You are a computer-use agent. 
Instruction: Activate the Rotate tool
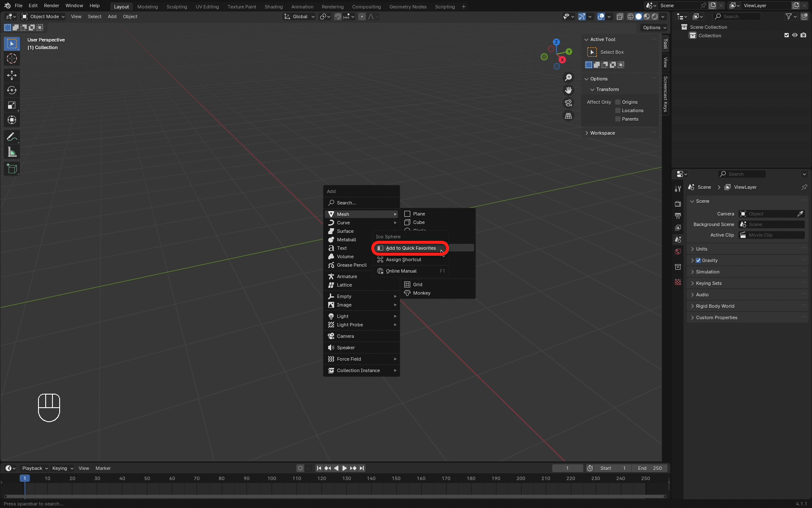coord(12,90)
